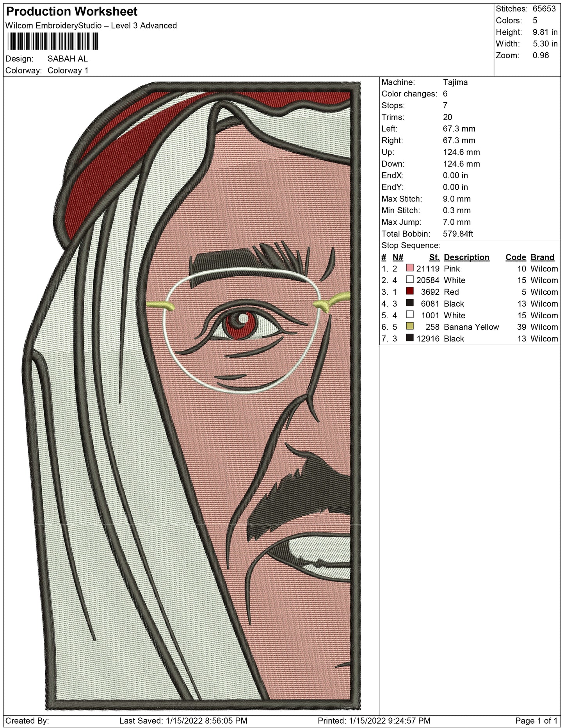Click the 'Created By:' footer label
Image resolution: width=564 pixels, height=728 pixels.
coord(27,721)
